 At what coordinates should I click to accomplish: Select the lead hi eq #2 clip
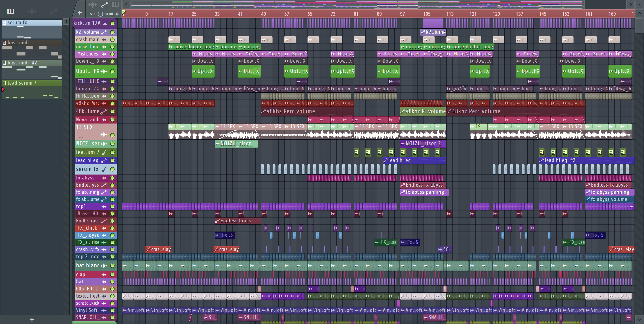pos(587,161)
